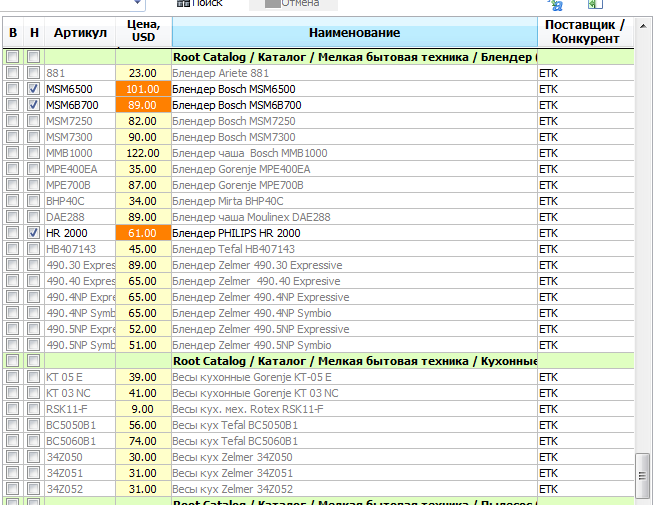This screenshot has height=505, width=658.
Task: Uncheck the Н checkbox for HR 2000
Action: point(34,233)
